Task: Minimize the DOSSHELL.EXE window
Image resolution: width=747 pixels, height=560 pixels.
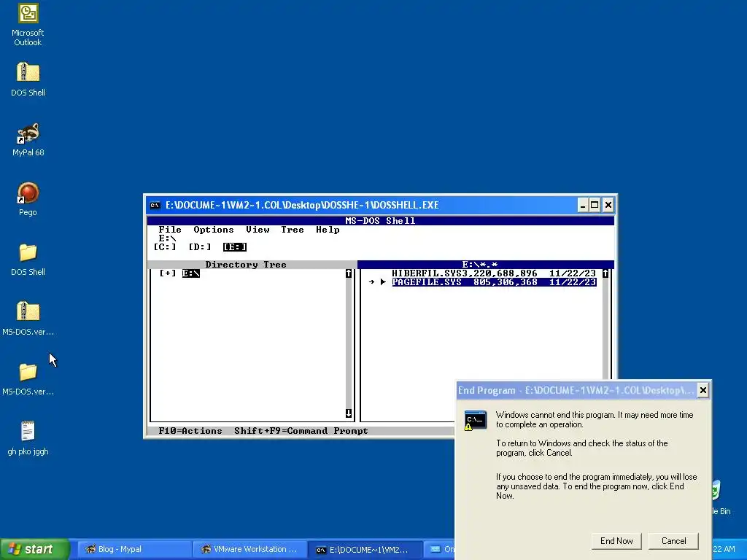Action: pos(582,205)
